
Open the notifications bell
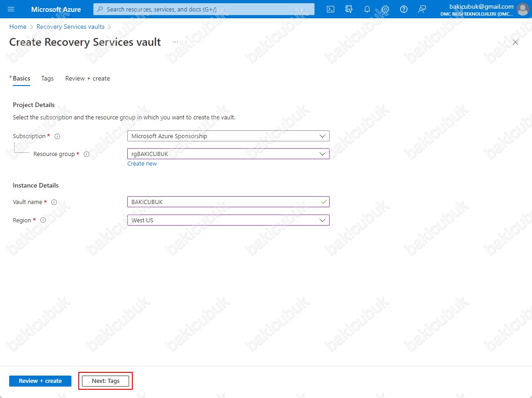click(x=367, y=9)
